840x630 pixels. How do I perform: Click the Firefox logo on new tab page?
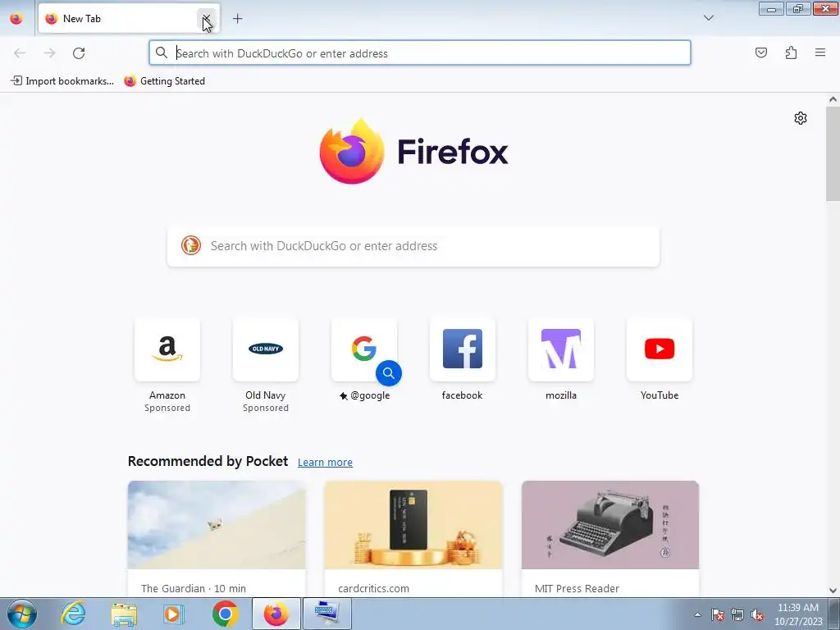point(413,152)
